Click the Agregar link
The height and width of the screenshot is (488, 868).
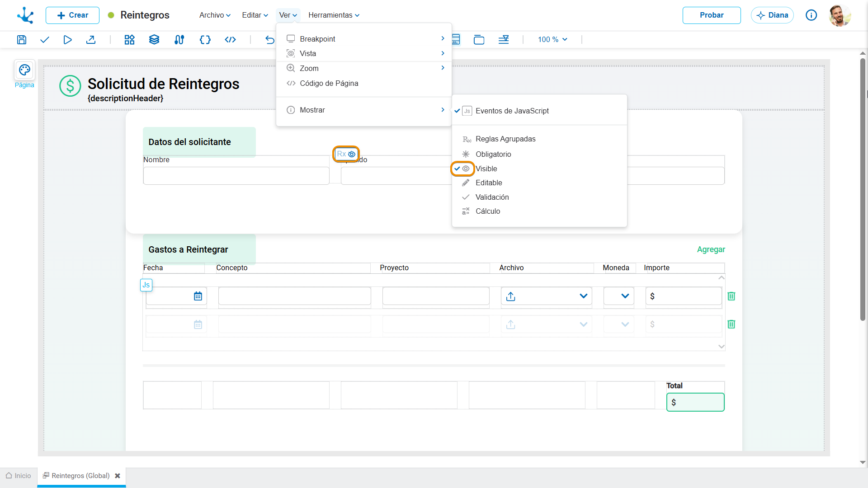tap(711, 249)
